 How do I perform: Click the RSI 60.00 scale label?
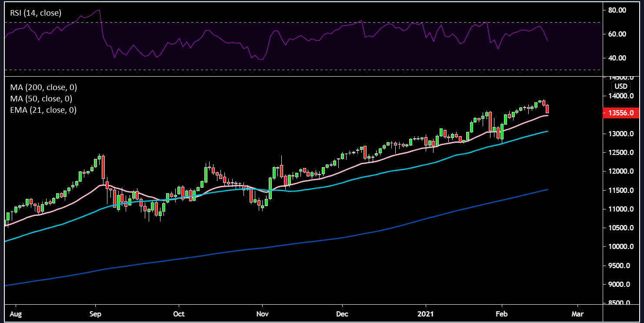[617, 34]
